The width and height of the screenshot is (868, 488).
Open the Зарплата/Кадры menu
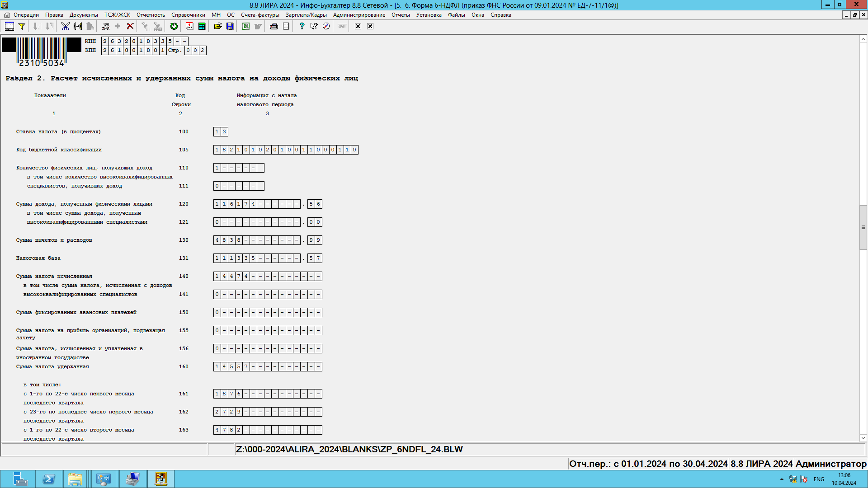[x=306, y=15]
